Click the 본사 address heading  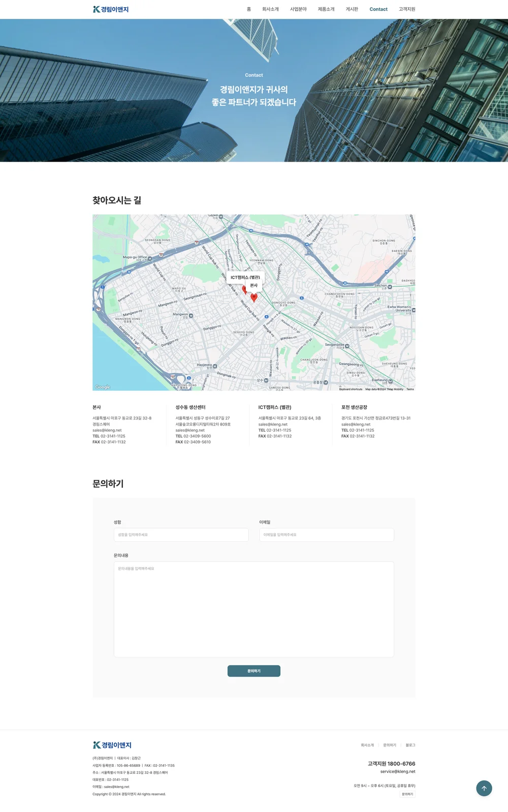click(x=97, y=407)
